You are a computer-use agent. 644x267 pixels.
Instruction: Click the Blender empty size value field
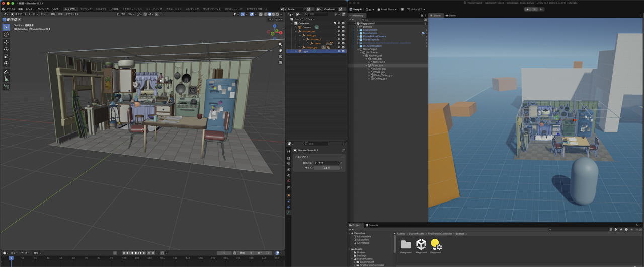click(328, 168)
